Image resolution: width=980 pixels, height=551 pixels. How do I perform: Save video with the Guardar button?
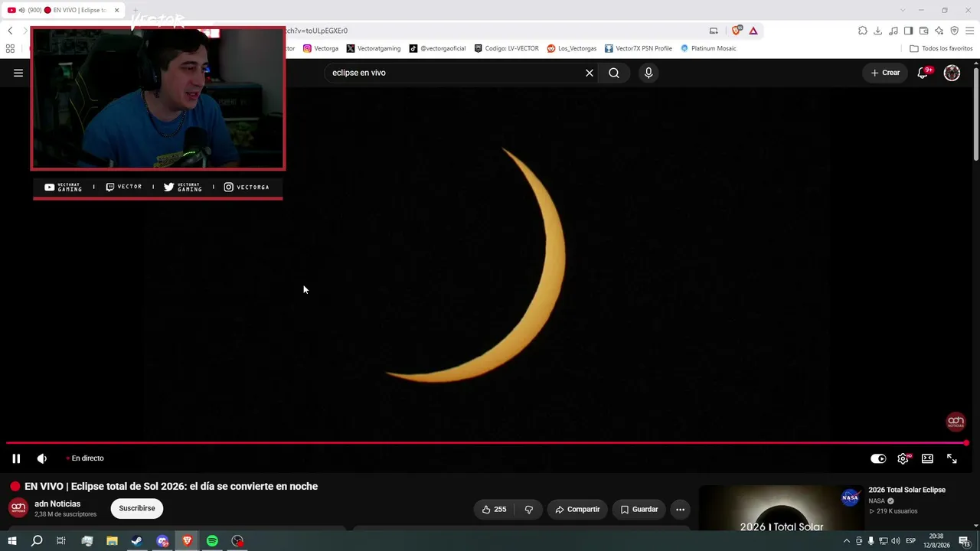(x=639, y=510)
